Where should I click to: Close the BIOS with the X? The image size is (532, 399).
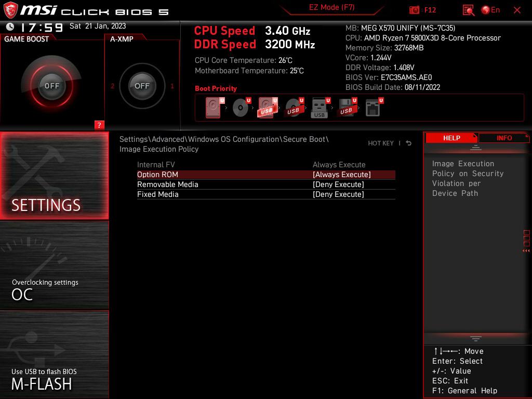517,10
